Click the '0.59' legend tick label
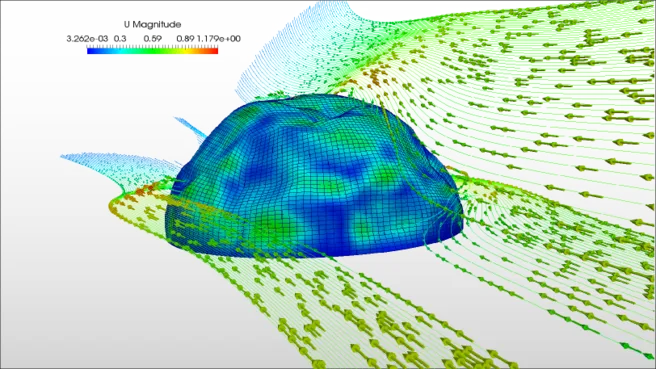656x369 pixels. click(x=153, y=39)
